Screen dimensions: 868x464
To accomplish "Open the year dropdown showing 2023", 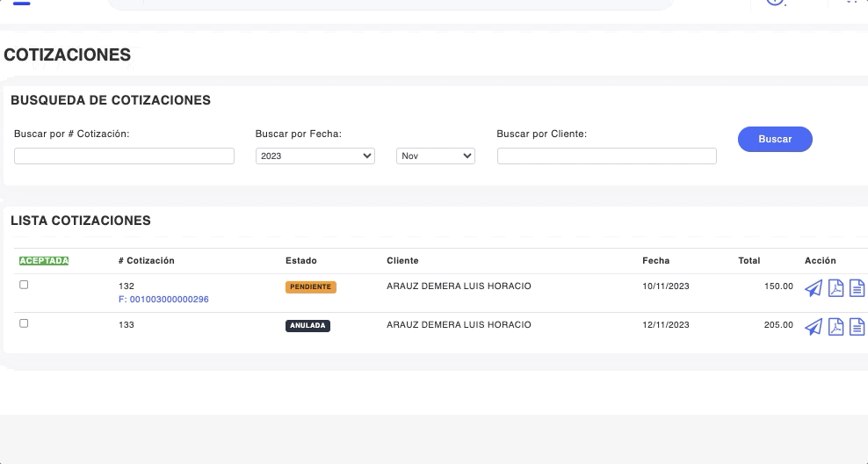I will tap(315, 156).
